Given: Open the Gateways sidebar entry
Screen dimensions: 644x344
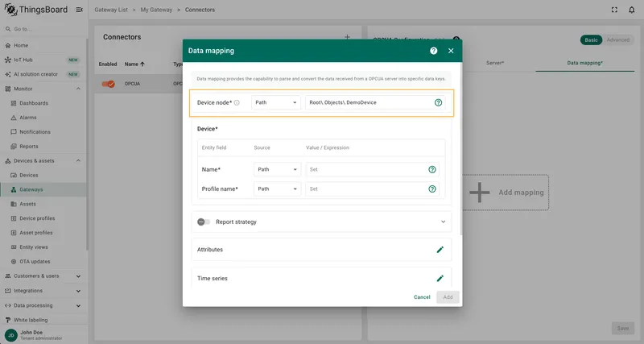Looking at the screenshot, I should [x=43, y=189].
